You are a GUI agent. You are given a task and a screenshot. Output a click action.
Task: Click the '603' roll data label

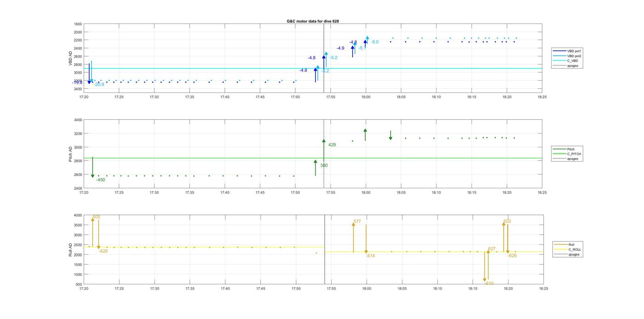point(507,221)
